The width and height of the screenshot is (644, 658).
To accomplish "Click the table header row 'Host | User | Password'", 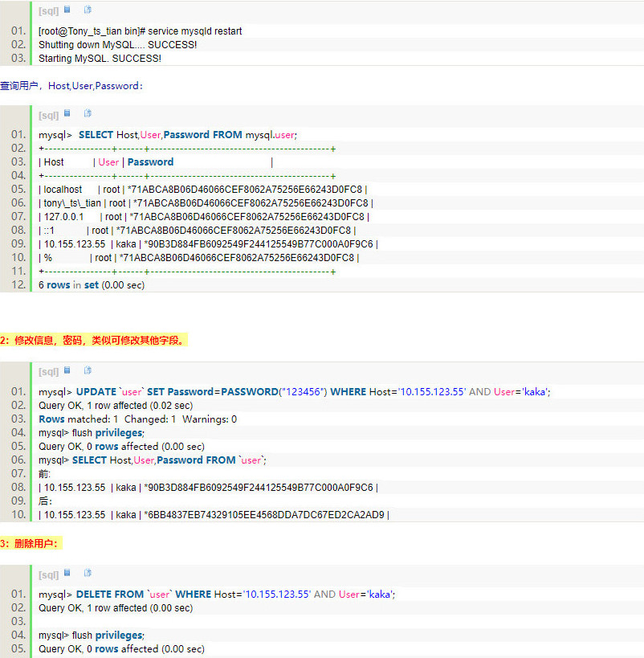I will (156, 162).
